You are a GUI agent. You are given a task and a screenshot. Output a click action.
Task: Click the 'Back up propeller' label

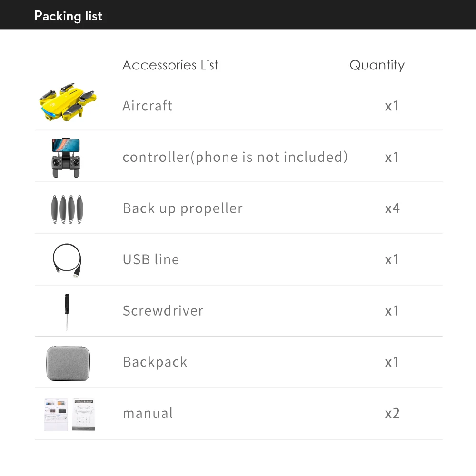tap(183, 208)
